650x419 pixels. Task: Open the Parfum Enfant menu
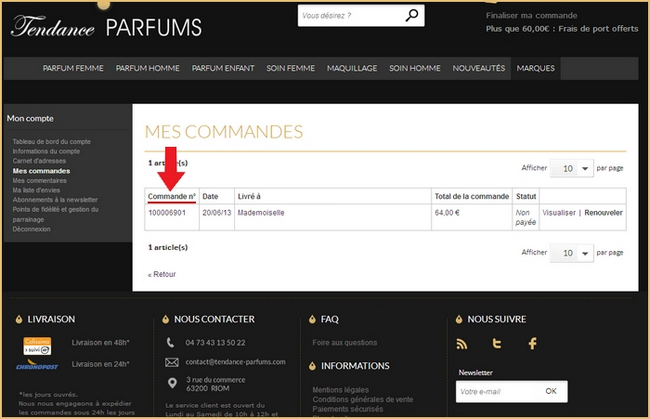click(x=223, y=68)
